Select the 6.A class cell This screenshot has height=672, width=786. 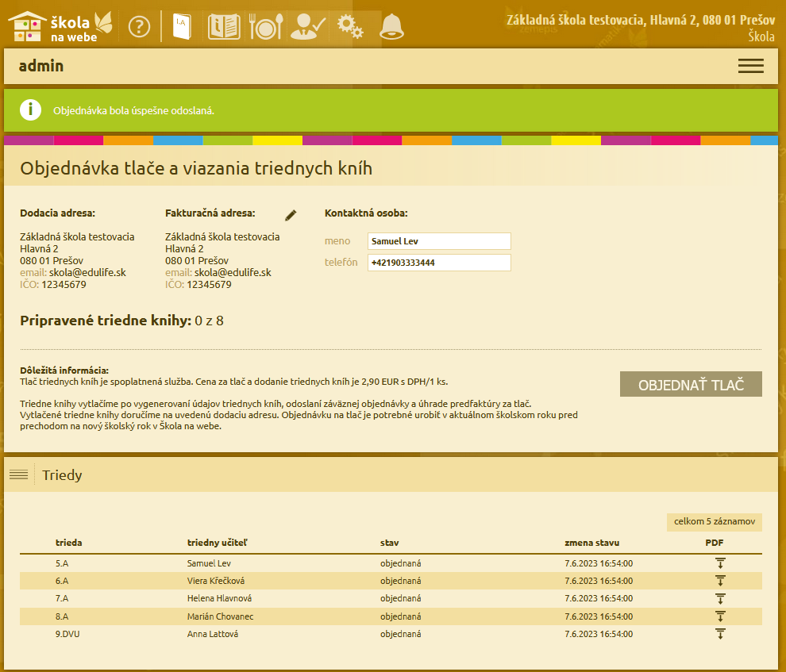[62, 581]
